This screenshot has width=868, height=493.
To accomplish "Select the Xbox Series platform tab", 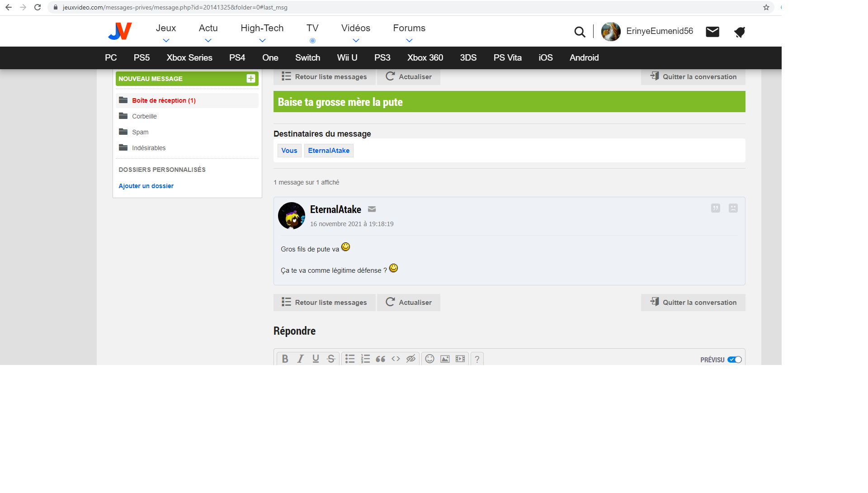I will click(189, 57).
